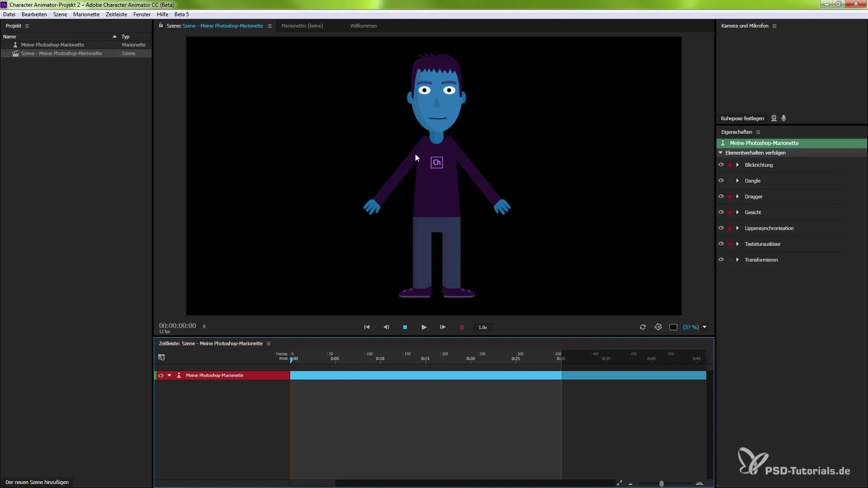This screenshot has height=488, width=868.
Task: Open the Fenster menu
Action: coord(142,14)
